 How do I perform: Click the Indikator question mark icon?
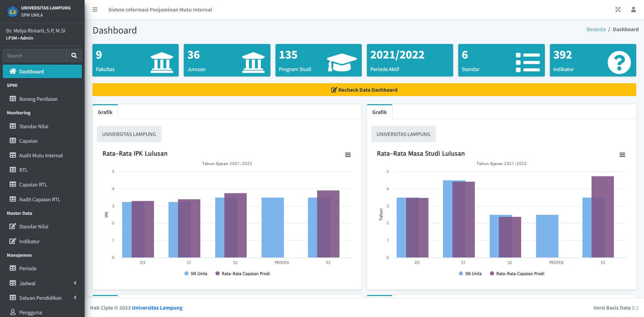coord(619,63)
